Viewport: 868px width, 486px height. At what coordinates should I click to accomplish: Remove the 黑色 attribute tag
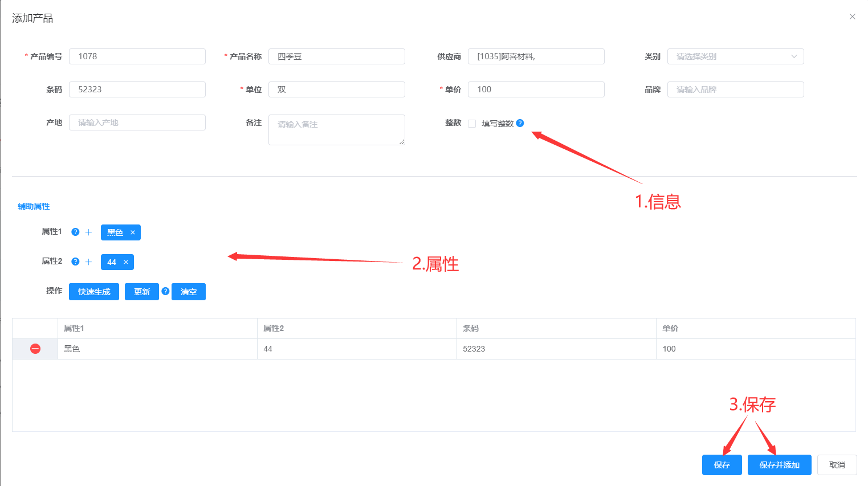pos(133,232)
